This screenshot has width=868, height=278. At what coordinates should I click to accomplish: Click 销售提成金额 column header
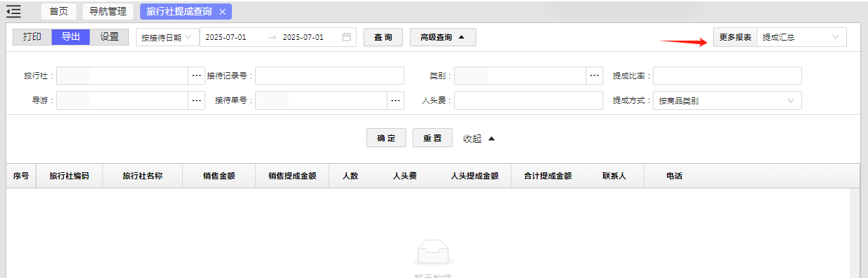[x=292, y=176]
